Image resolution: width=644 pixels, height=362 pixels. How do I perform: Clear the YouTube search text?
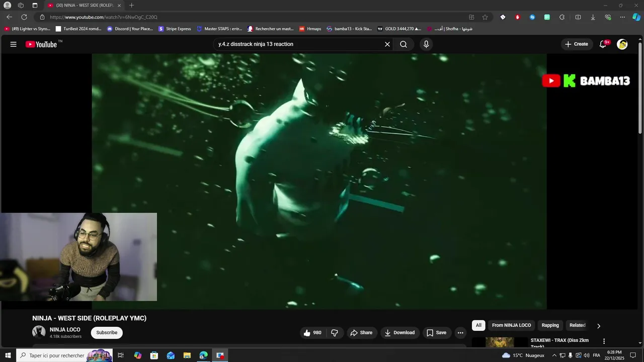coord(387,44)
